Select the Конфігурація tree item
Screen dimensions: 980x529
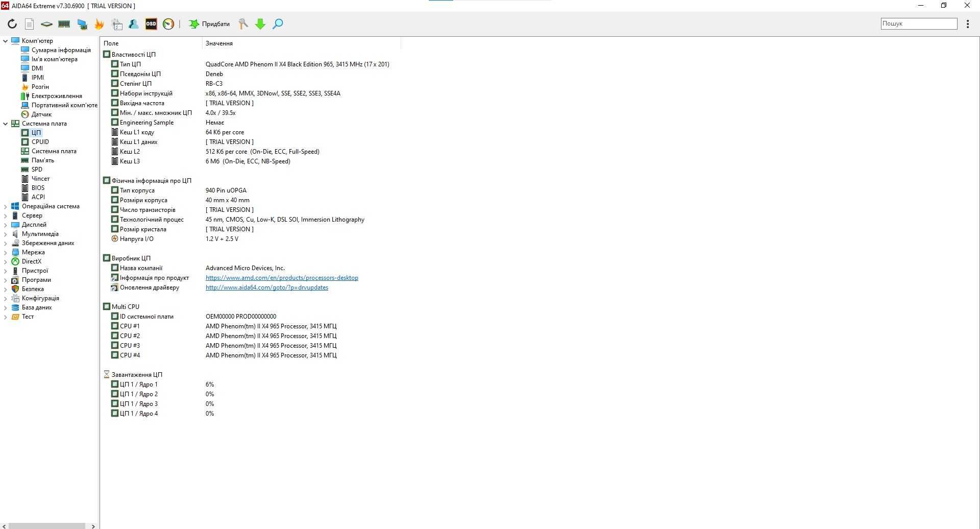[x=40, y=298]
